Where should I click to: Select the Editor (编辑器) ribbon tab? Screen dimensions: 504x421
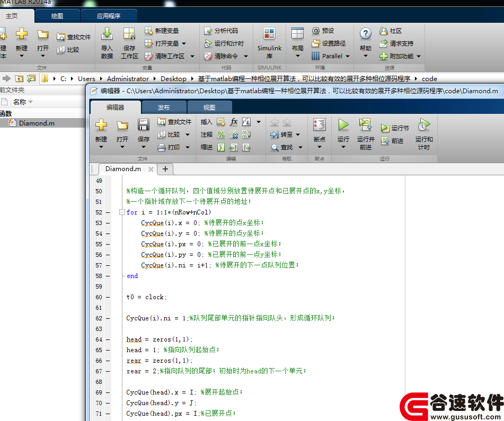[x=116, y=108]
